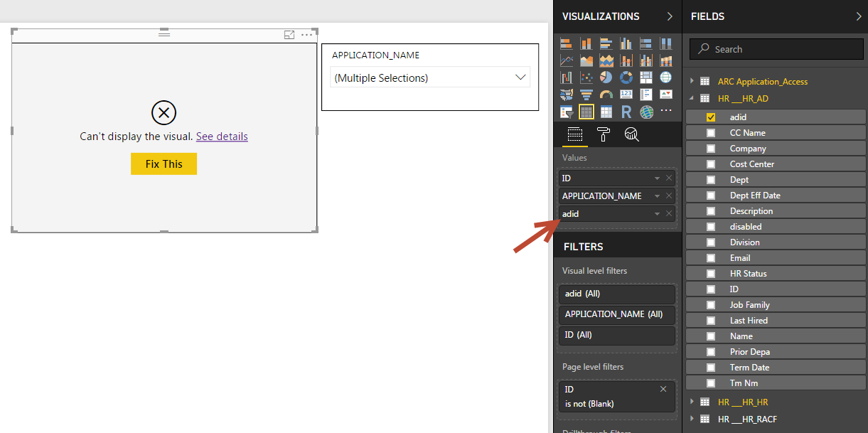Click the Fix This button
Image resolution: width=868 pixels, height=433 pixels.
coord(164,164)
